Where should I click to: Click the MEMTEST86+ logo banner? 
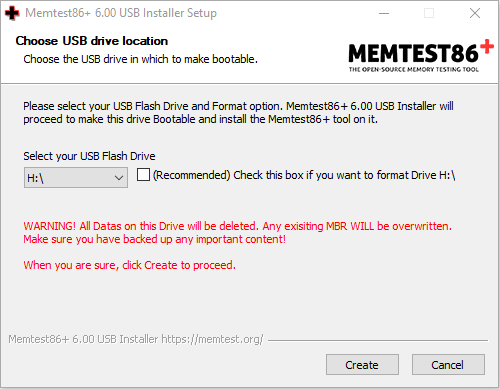(421, 56)
